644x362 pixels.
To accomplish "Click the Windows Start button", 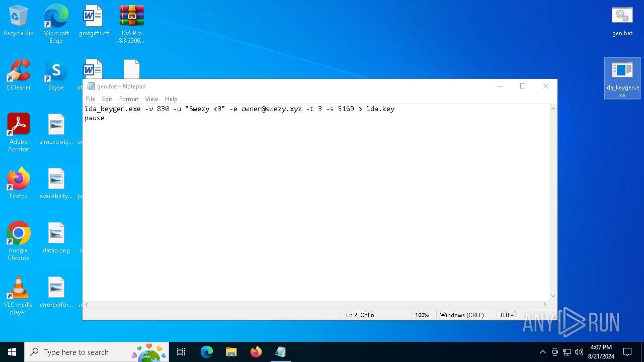I will coord(12,352).
